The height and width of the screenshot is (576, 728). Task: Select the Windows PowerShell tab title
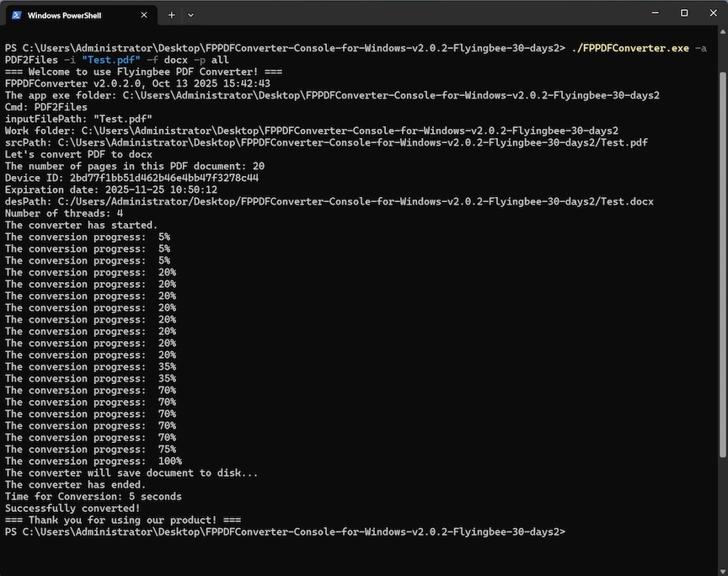[x=64, y=14]
